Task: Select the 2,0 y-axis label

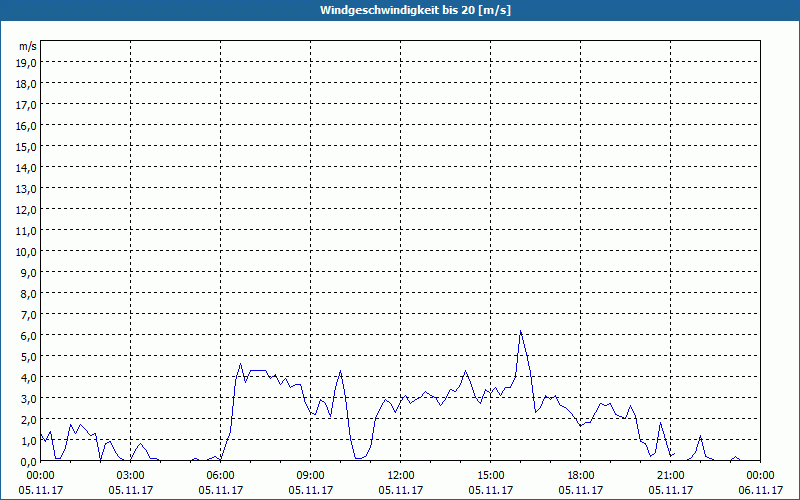Action: tap(29, 419)
